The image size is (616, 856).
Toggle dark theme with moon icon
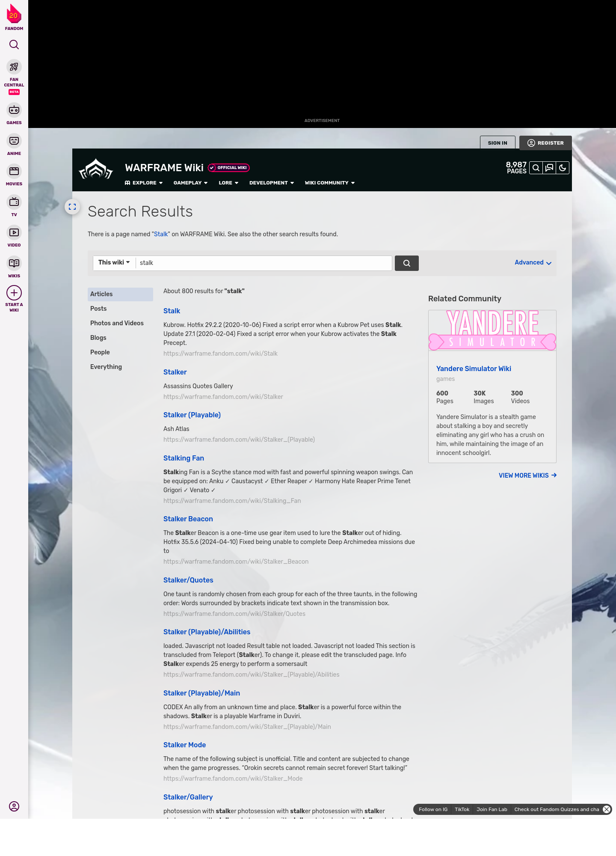(x=563, y=168)
